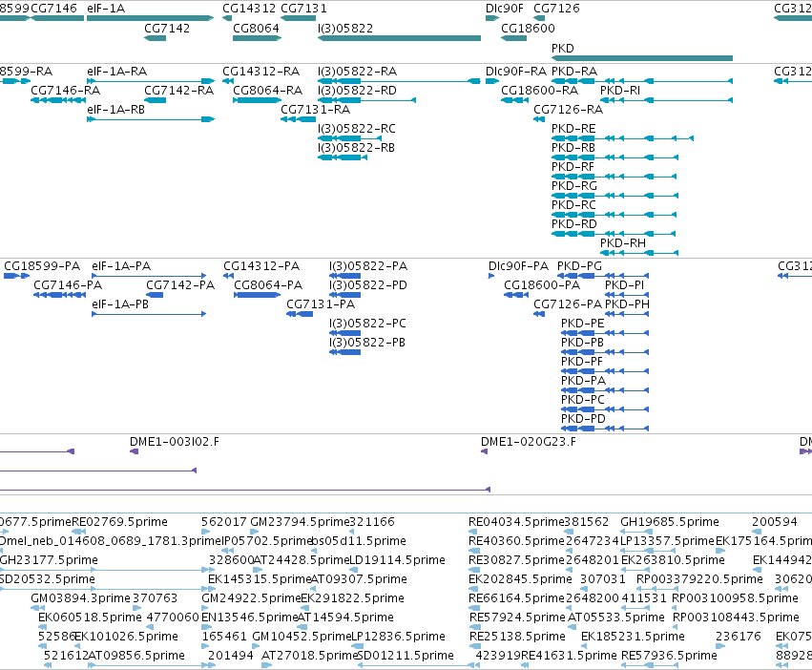Click protein CG7146-PA
Viewport: 812px width, 670px height.
(68, 285)
